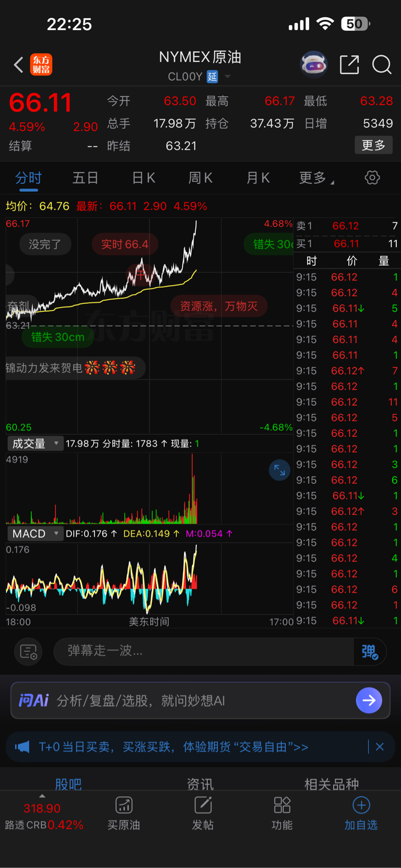Tap the 资源涨，万物灭 barrage bubble
401x868 pixels.
point(219,306)
